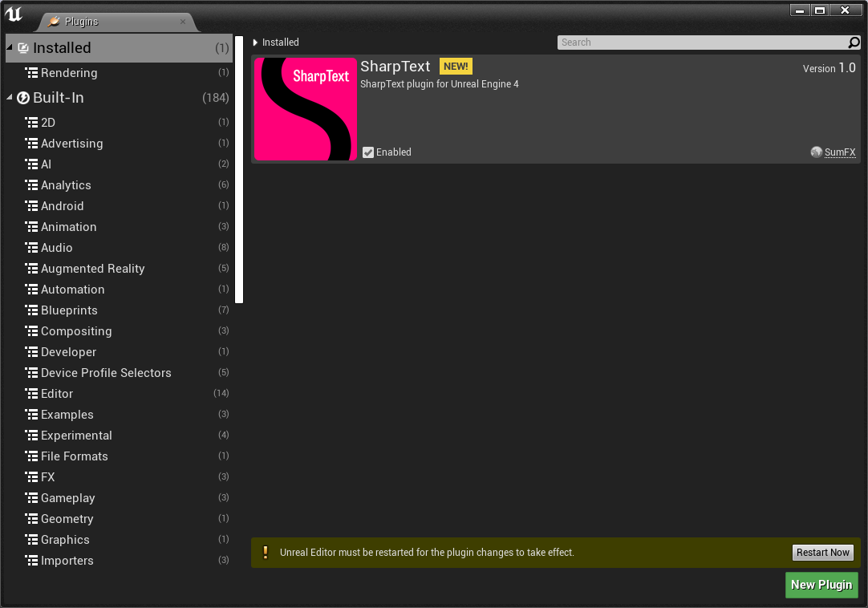Disable the SharpText plugin Enabled checkbox
The width and height of the screenshot is (868, 608).
point(368,152)
